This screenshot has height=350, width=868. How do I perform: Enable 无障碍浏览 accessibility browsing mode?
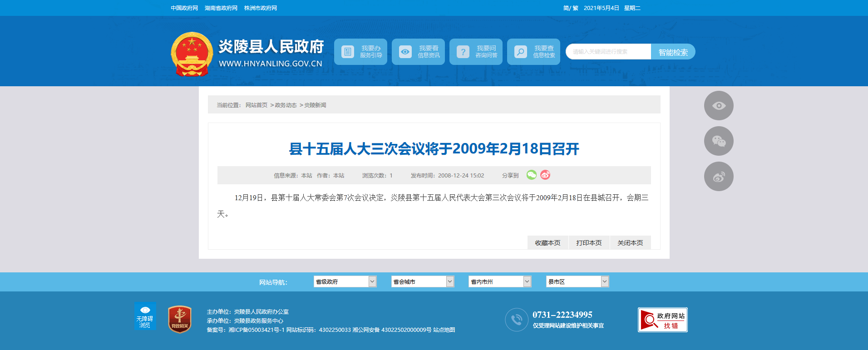pos(145,316)
